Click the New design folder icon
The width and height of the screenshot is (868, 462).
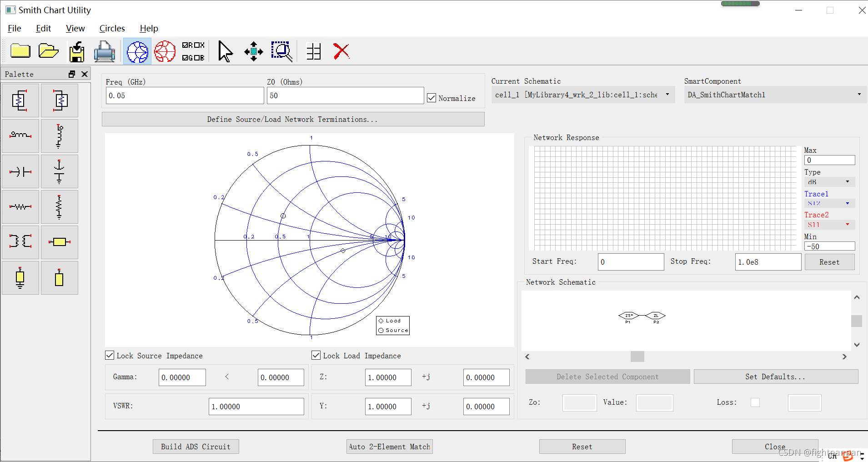(20, 51)
